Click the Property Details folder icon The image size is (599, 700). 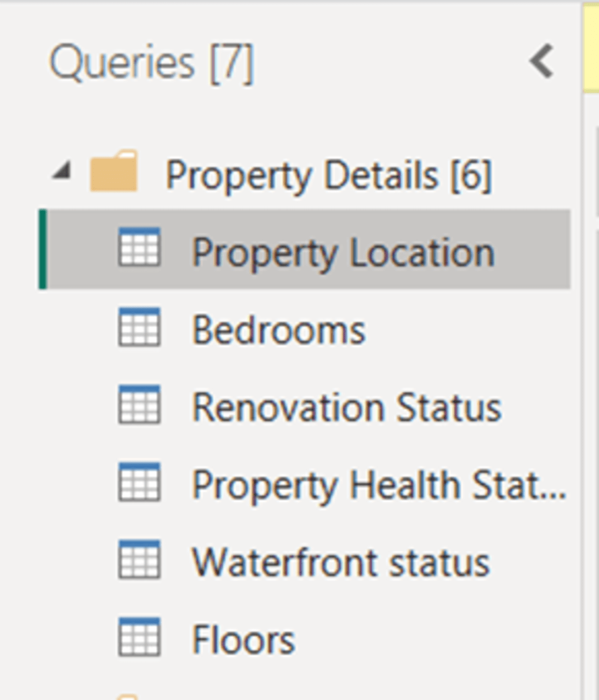114,171
